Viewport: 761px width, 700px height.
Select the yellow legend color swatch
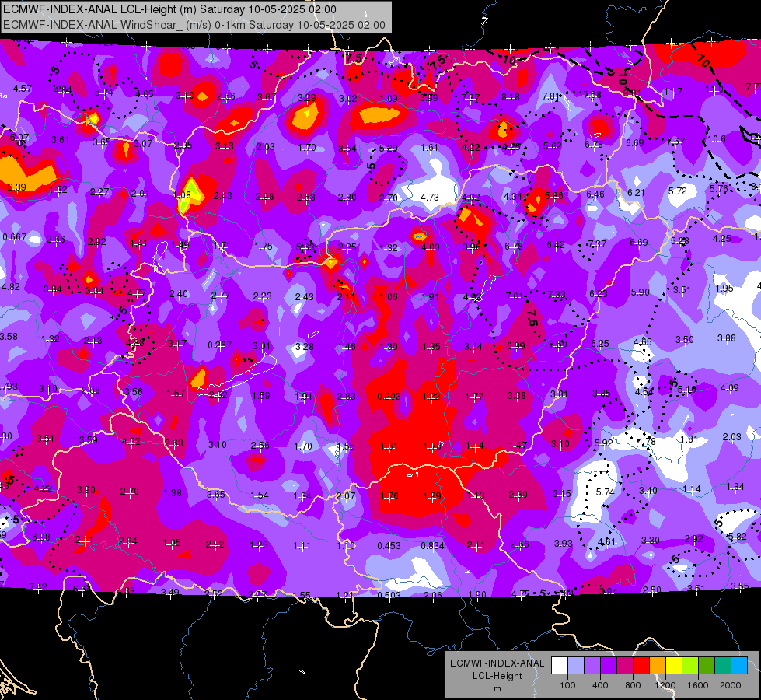pyautogui.click(x=674, y=666)
